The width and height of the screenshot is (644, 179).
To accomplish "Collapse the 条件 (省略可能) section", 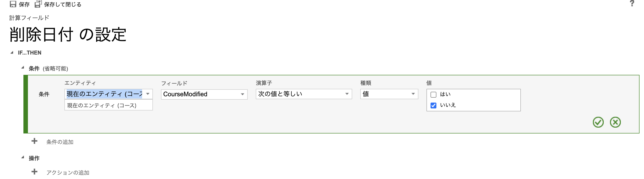I will point(23,68).
